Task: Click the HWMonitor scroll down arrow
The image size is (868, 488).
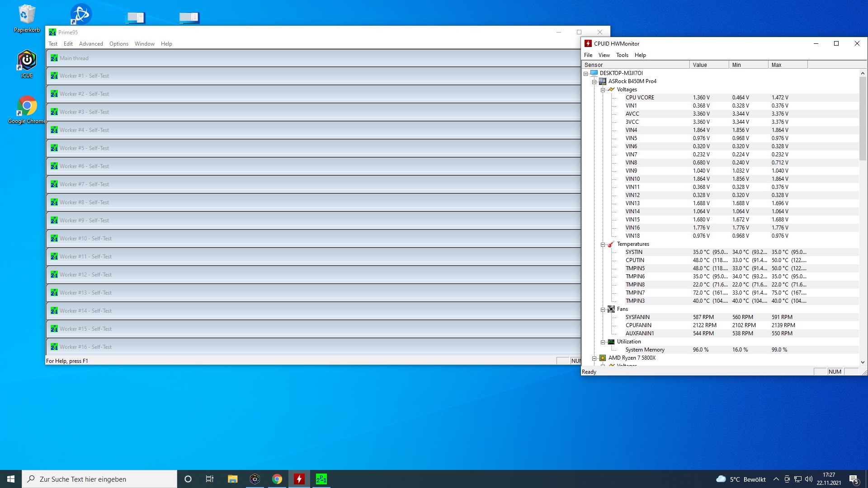Action: pos(862,362)
